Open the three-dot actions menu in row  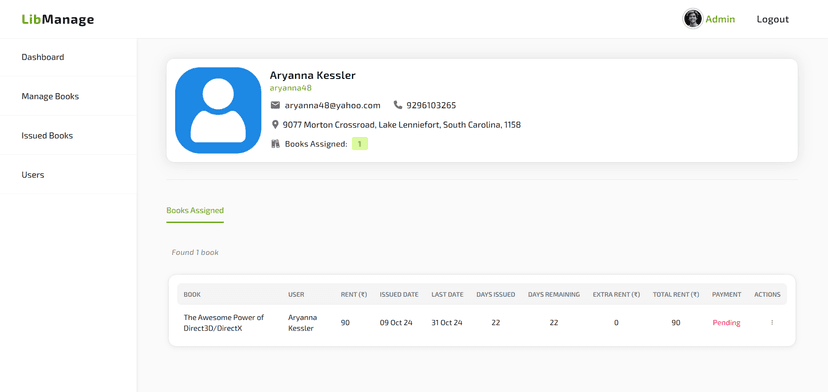772,322
